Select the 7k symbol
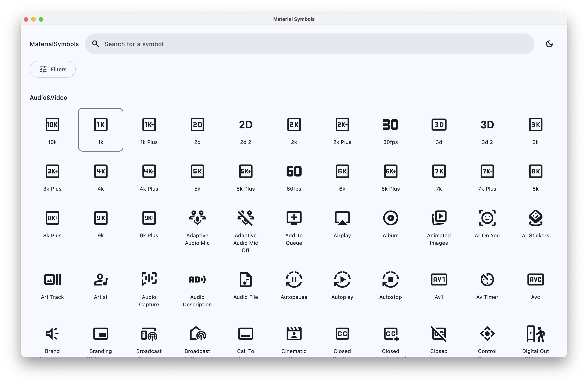This screenshot has width=588, height=385. 439,171
